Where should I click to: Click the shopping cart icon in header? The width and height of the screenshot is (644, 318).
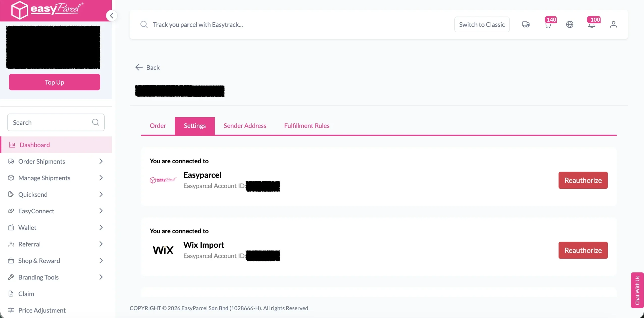(548, 25)
